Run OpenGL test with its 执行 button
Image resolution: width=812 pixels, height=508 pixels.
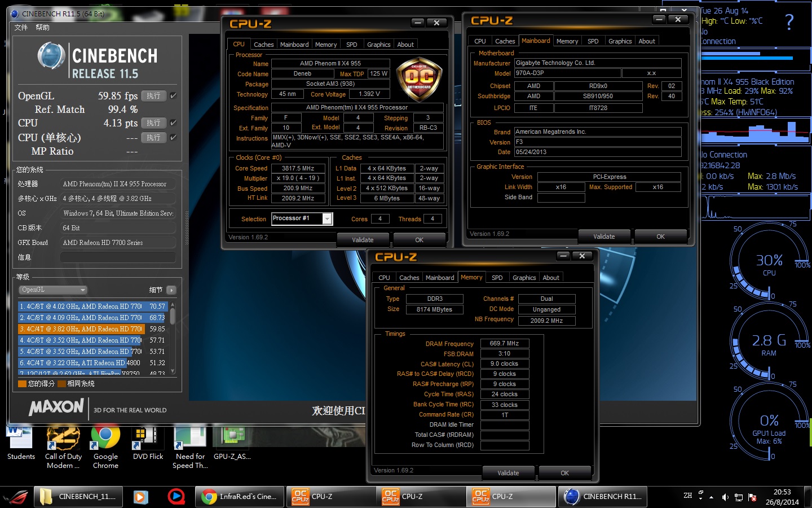153,96
